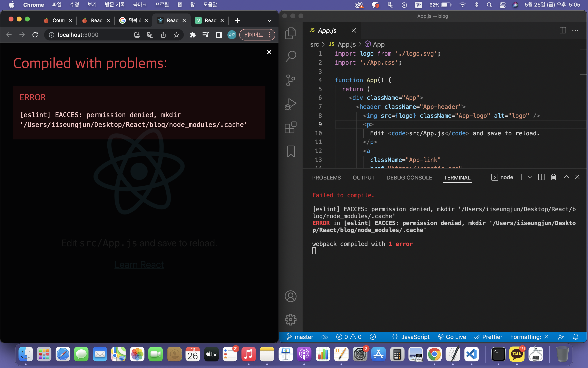Maximize the terminal panel size
This screenshot has width=588, height=368.
pos(566,177)
